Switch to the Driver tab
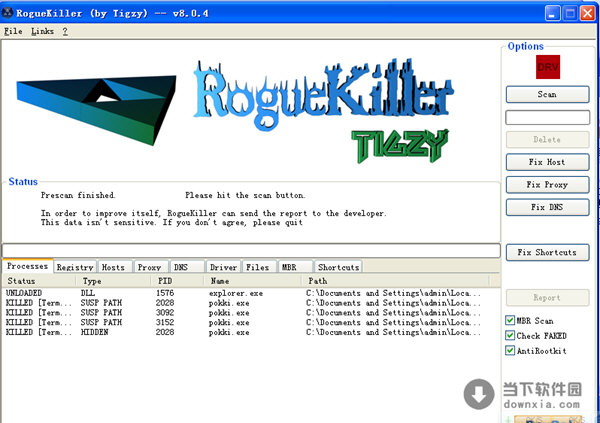600x423 pixels. 223,267
